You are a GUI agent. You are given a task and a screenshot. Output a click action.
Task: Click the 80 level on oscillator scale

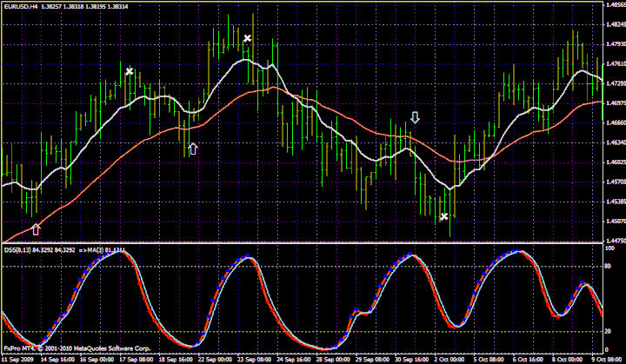609,266
